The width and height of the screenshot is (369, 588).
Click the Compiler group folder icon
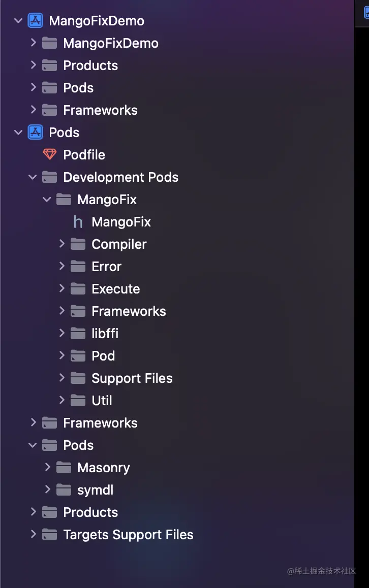tap(77, 244)
